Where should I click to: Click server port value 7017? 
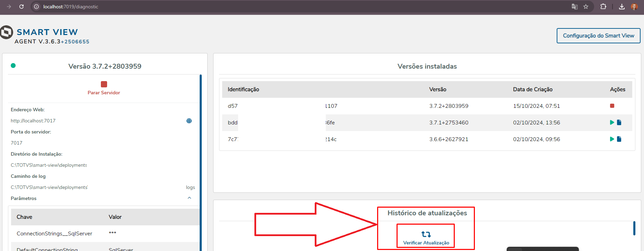point(16,143)
